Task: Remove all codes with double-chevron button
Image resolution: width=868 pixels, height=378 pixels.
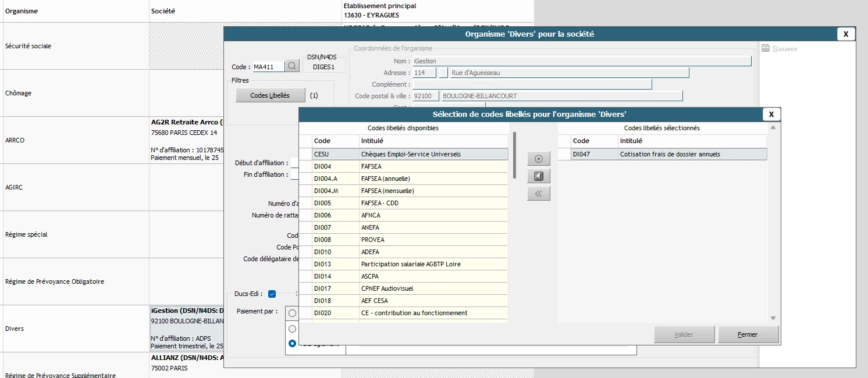Action: tap(539, 194)
